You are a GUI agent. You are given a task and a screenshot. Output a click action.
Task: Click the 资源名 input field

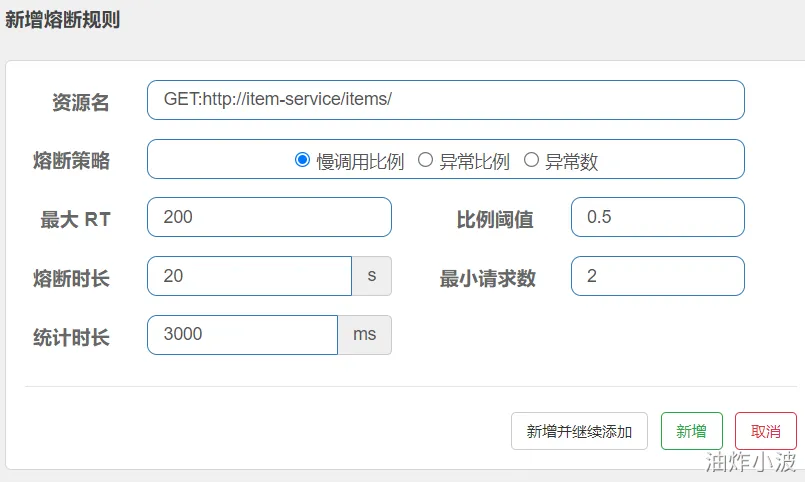point(445,100)
